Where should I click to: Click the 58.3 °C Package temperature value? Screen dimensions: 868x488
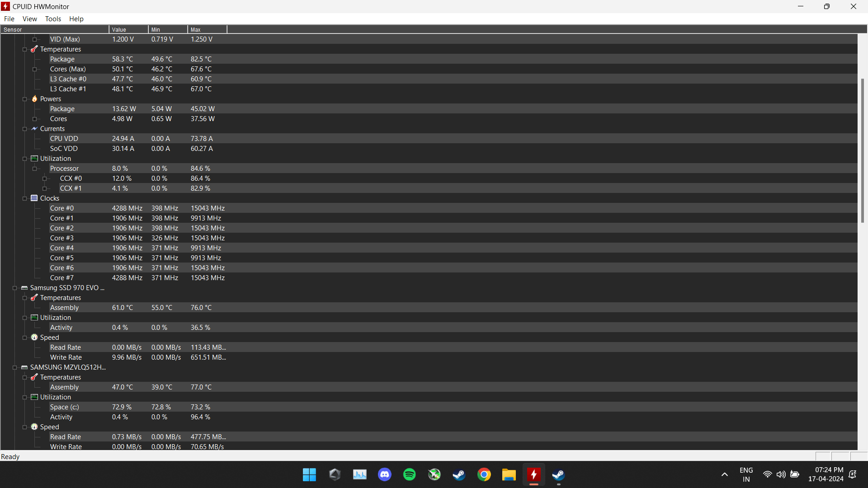click(x=123, y=59)
